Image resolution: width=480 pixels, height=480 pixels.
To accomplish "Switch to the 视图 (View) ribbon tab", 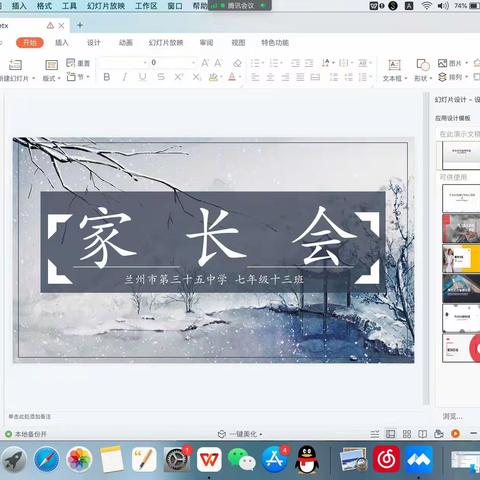I will coord(238,43).
